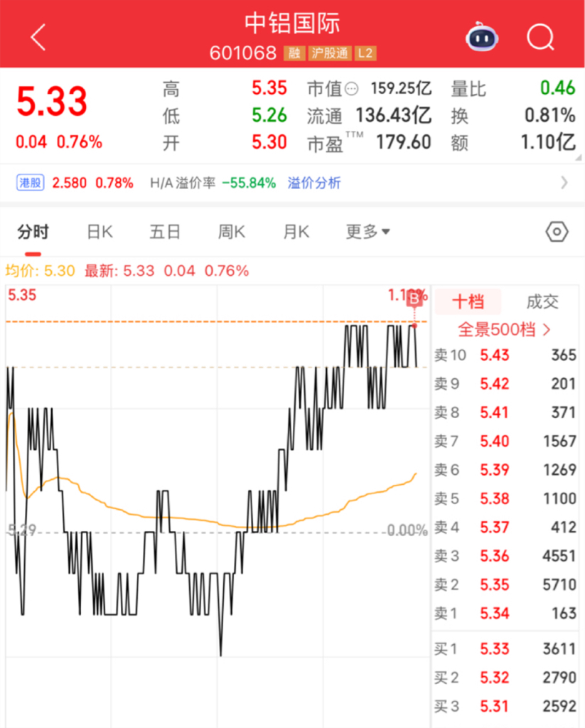The height and width of the screenshot is (728, 585).
Task: Tap market cap 159.25亿
Action: 401,88
